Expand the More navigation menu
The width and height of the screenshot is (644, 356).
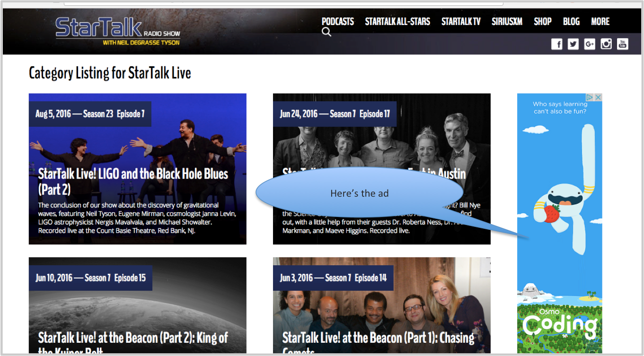600,21
